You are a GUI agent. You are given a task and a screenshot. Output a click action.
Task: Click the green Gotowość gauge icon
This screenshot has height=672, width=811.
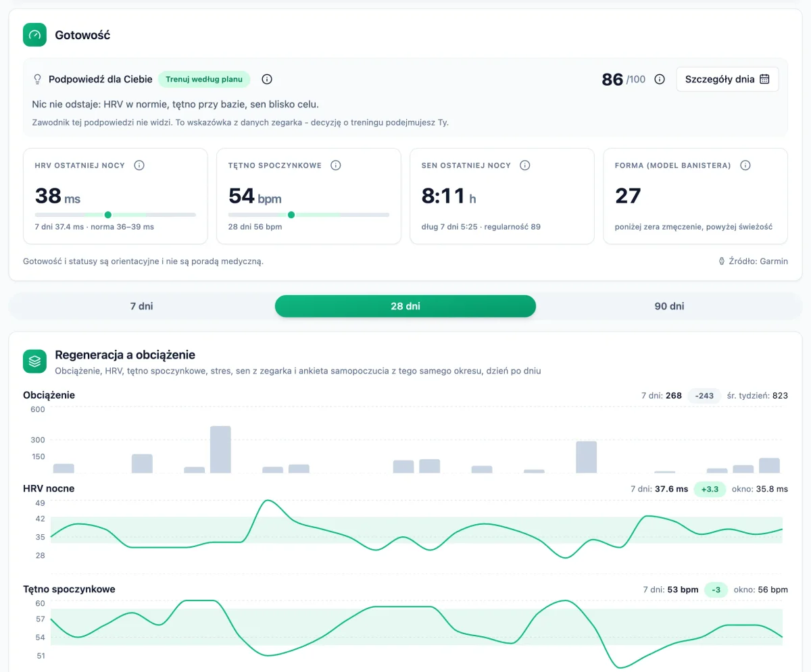pyautogui.click(x=34, y=35)
